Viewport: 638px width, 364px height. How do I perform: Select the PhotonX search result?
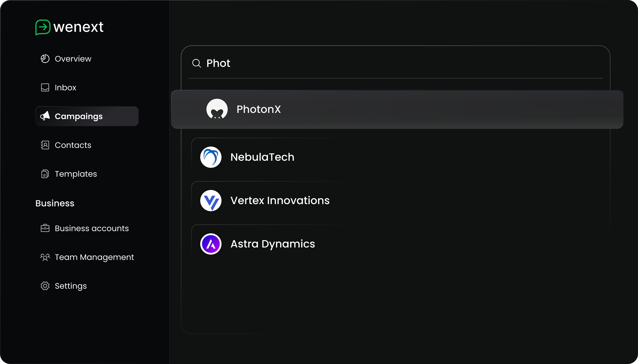tap(258, 109)
